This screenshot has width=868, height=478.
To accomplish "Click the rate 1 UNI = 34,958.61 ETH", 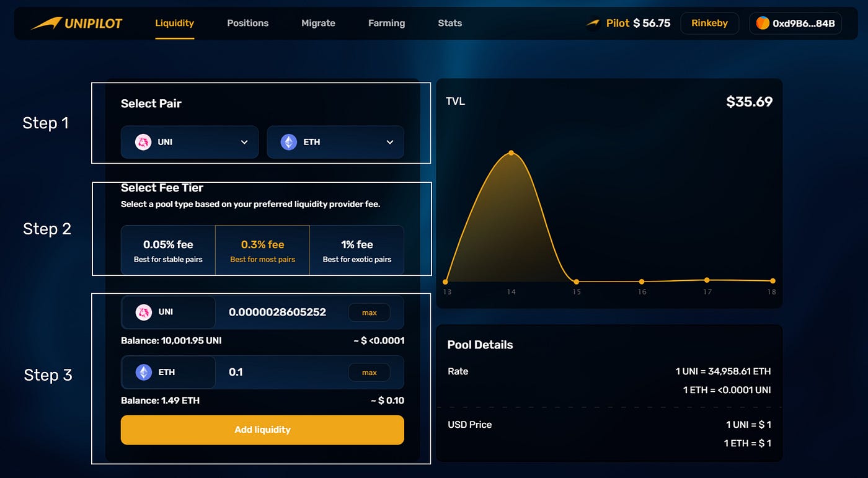I will pos(723,371).
